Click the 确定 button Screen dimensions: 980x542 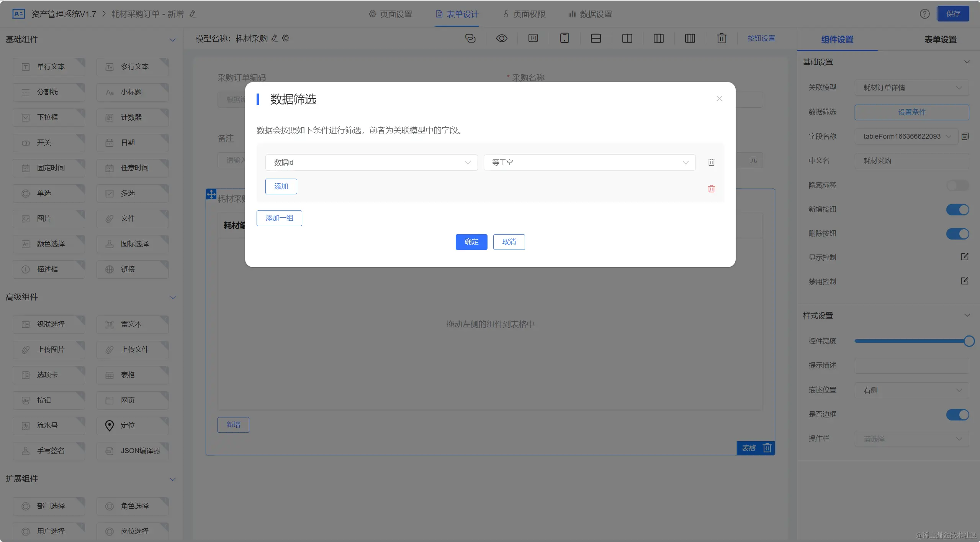[471, 242]
